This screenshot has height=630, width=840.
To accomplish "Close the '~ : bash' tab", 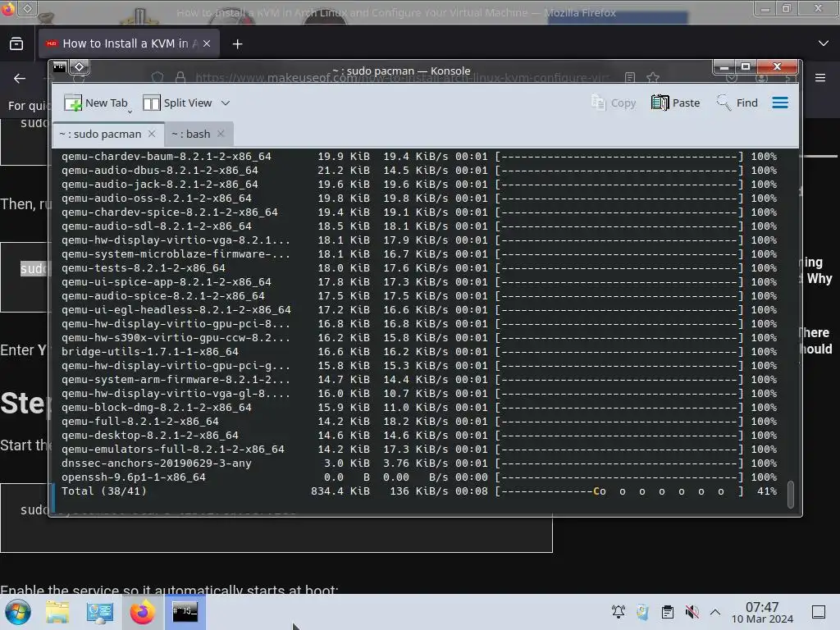I will point(221,134).
